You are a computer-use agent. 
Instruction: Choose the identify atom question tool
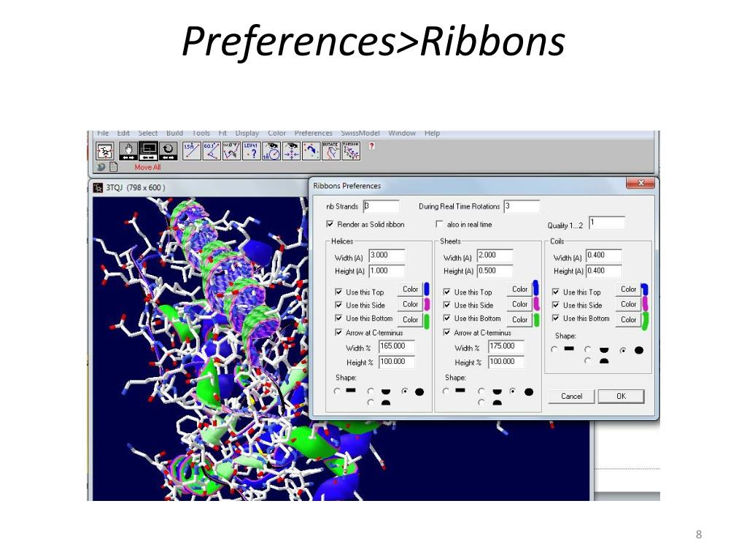[251, 151]
